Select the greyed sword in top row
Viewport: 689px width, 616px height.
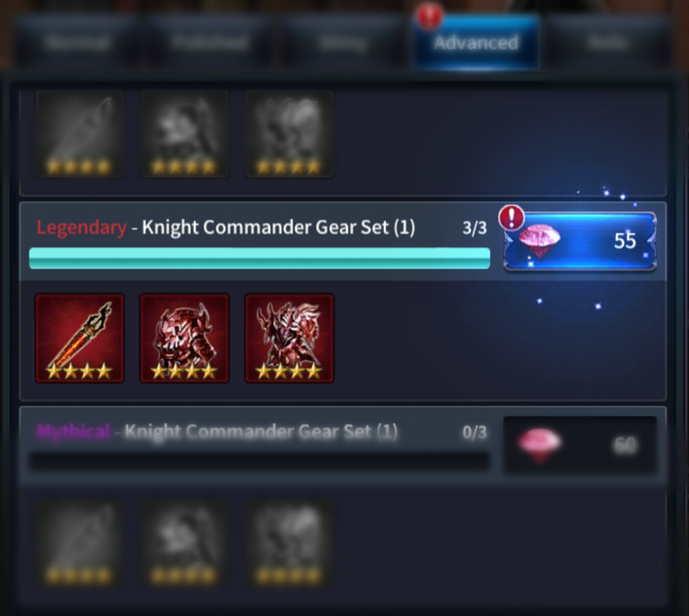[80, 134]
